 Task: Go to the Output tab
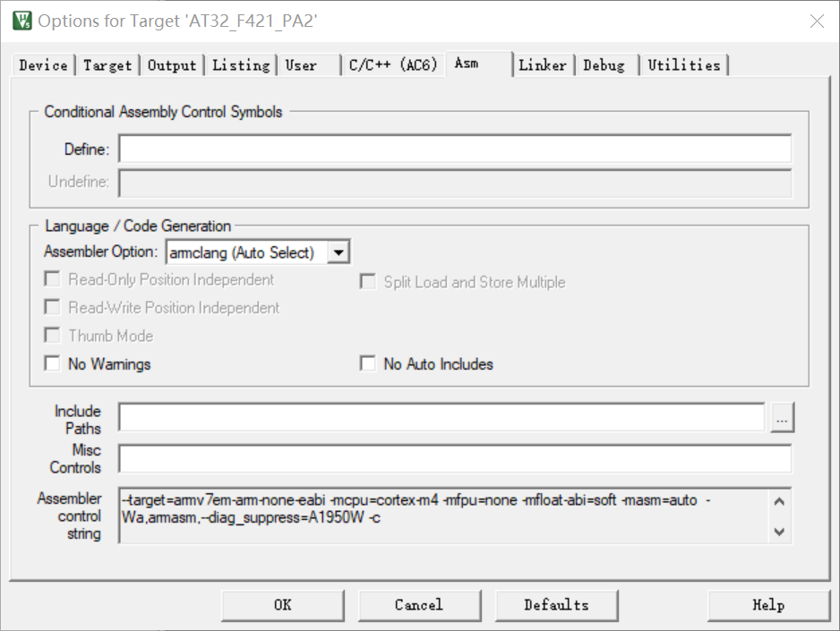(x=172, y=65)
